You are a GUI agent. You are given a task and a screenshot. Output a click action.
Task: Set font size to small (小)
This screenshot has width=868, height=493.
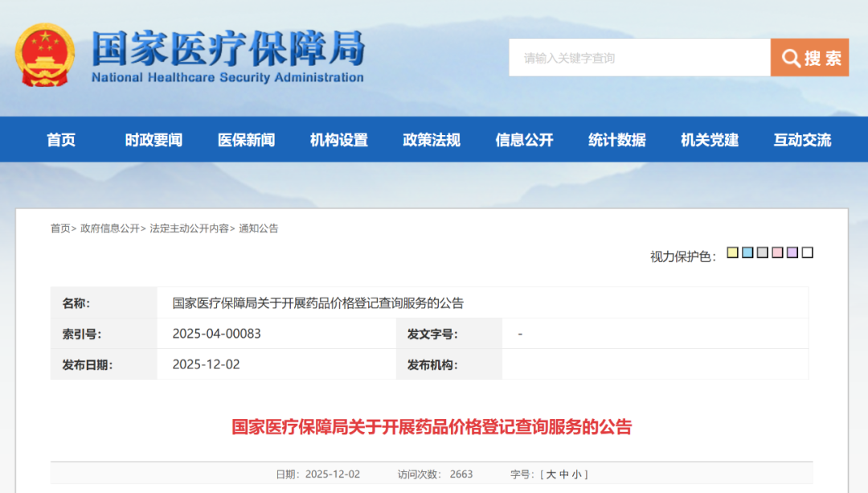576,475
